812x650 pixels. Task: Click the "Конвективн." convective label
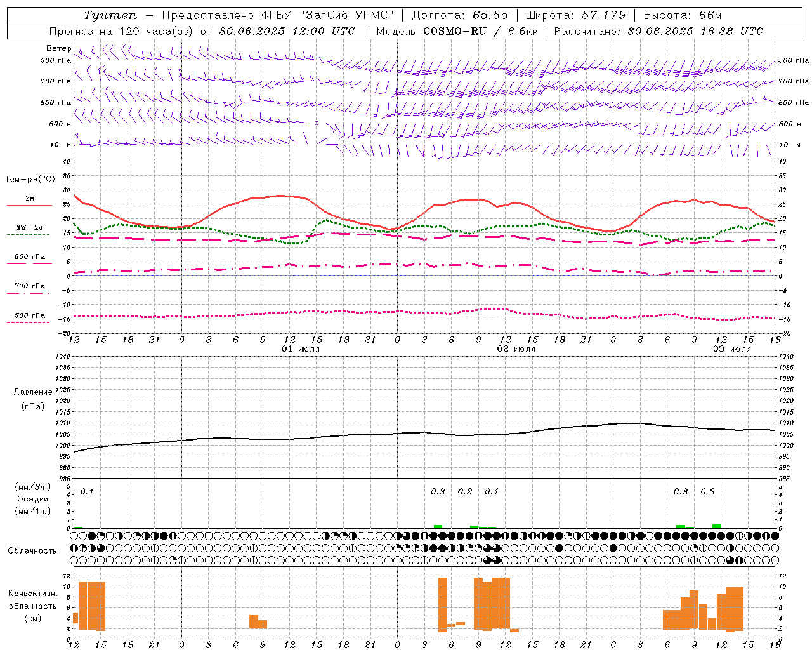tap(33, 594)
